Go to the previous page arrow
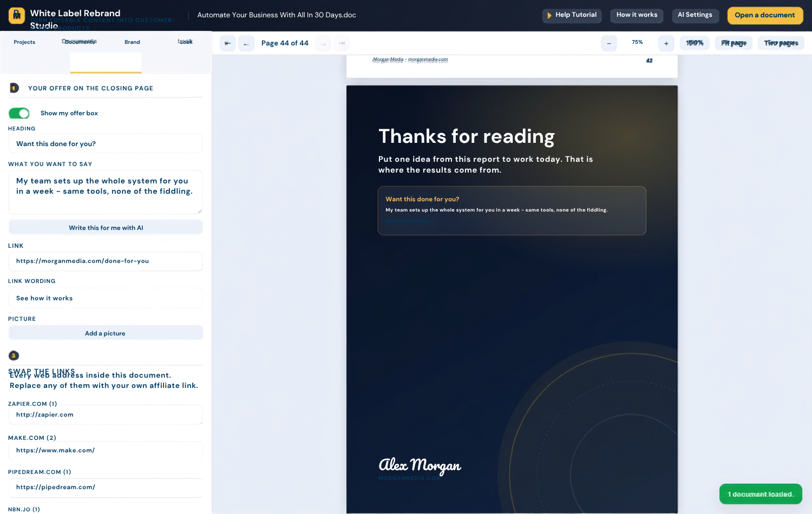The image size is (812, 514). pos(246,43)
